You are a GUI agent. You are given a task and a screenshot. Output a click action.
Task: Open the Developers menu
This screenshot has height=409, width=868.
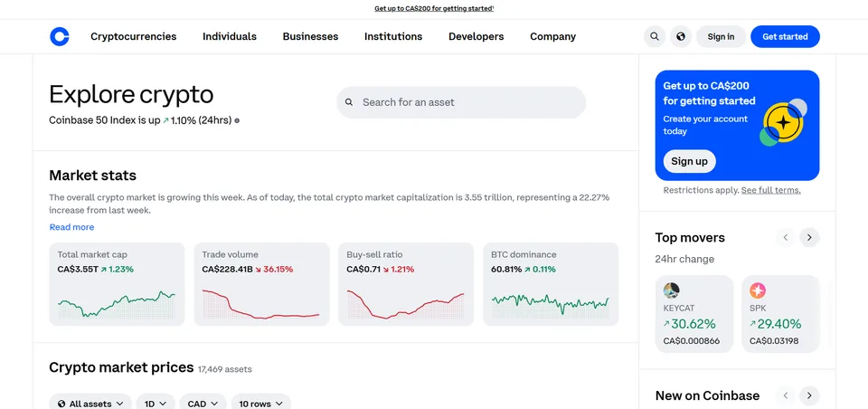pyautogui.click(x=476, y=36)
